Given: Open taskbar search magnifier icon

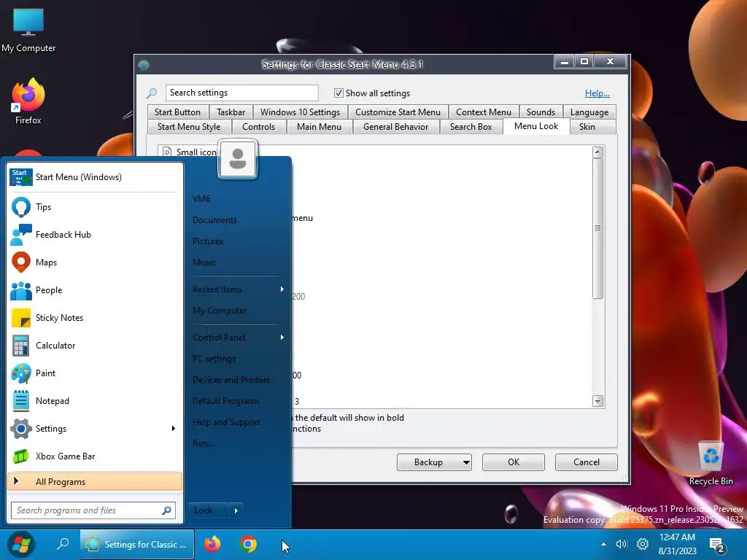Looking at the screenshot, I should click(63, 544).
